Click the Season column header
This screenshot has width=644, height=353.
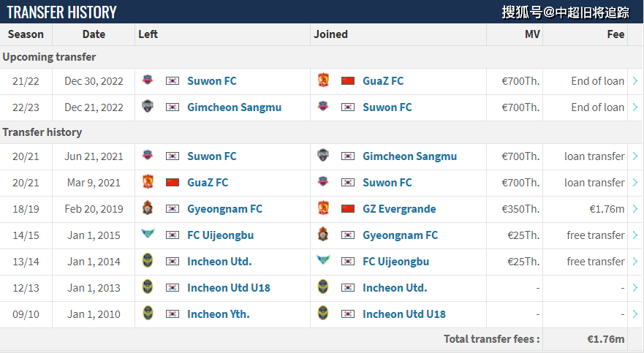(26, 34)
